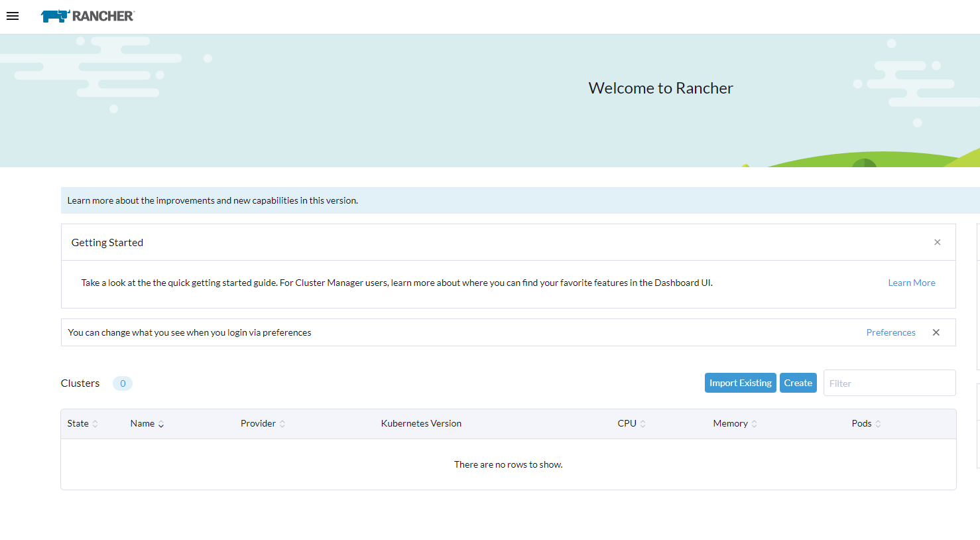Click the Pods column sort chevron
Screen dimensions: 980x540
click(x=877, y=423)
